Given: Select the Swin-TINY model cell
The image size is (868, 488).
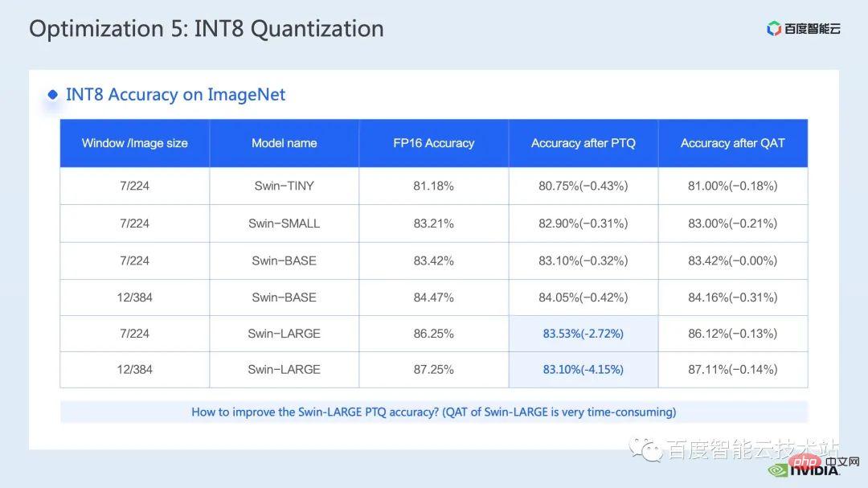Looking at the screenshot, I should [x=284, y=186].
